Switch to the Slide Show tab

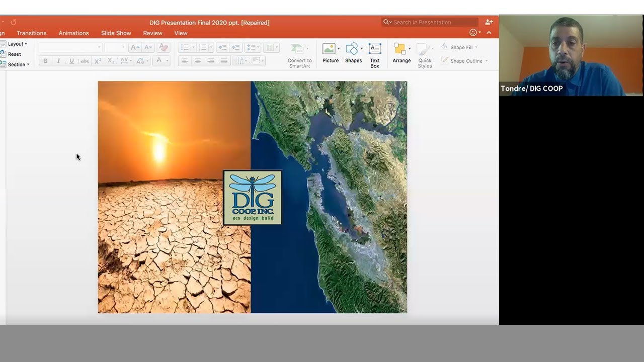116,33
